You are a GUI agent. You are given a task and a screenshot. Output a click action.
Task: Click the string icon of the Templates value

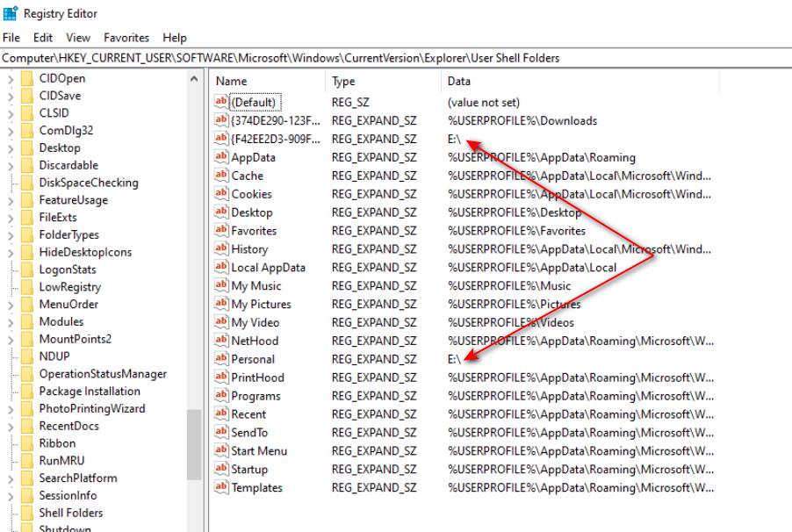pos(220,487)
